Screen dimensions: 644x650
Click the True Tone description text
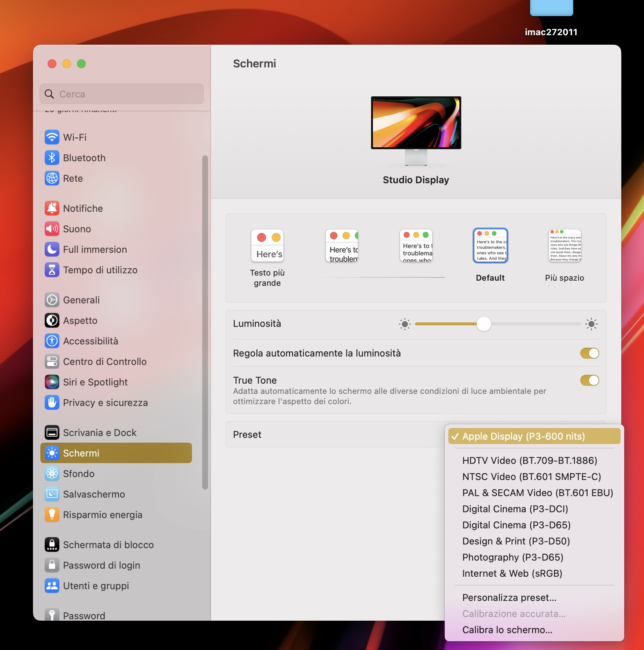coord(390,396)
